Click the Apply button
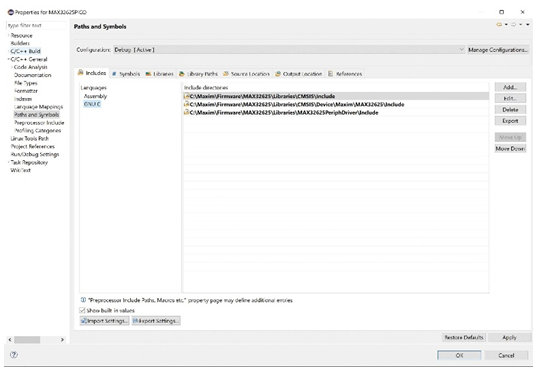The image size is (539, 370). pyautogui.click(x=509, y=337)
